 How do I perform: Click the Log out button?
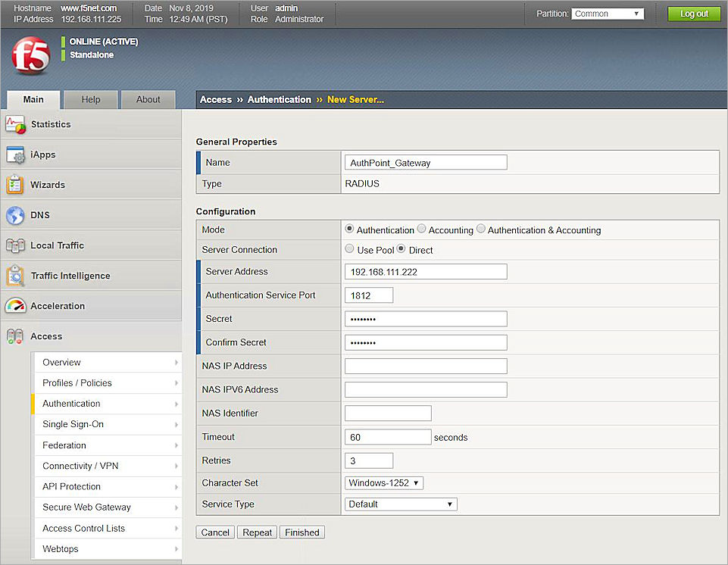693,13
